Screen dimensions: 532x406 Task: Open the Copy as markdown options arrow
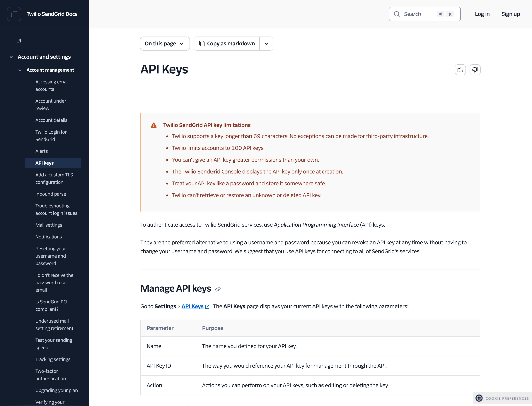[x=266, y=44]
